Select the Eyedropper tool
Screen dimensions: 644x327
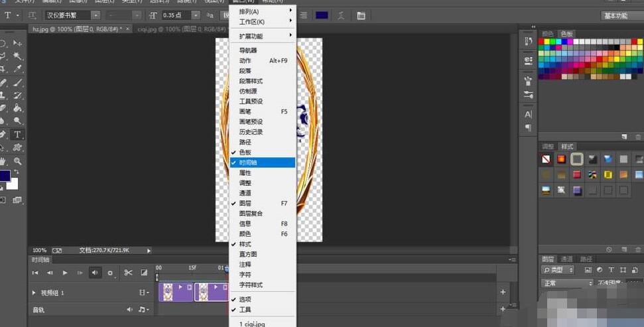click(17, 68)
